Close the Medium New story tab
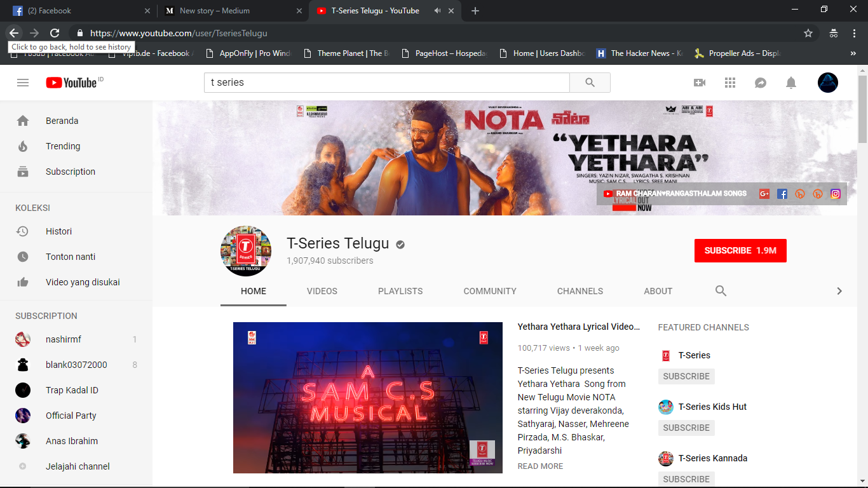The width and height of the screenshot is (868, 488). tap(298, 11)
